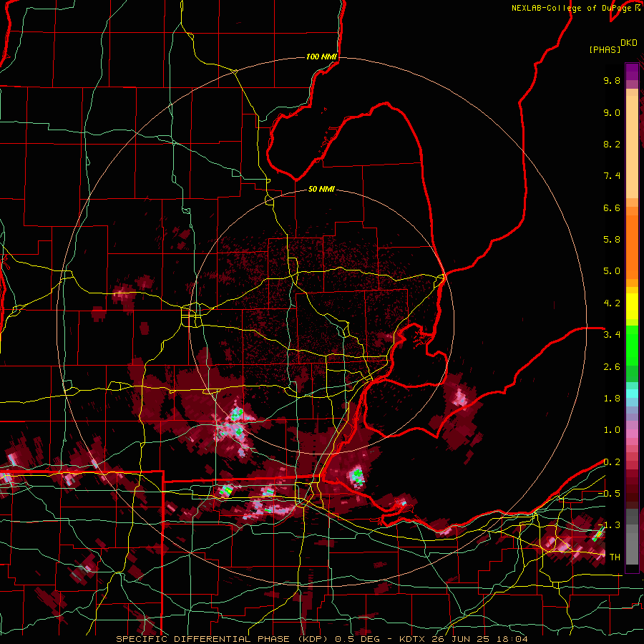Image resolution: width=644 pixels, height=644 pixels.
Task: Click the 4.2 value on the scale
Action: click(612, 303)
